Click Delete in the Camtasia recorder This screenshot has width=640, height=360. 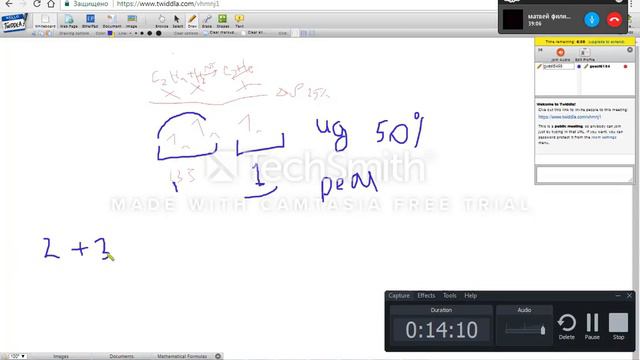pyautogui.click(x=567, y=327)
